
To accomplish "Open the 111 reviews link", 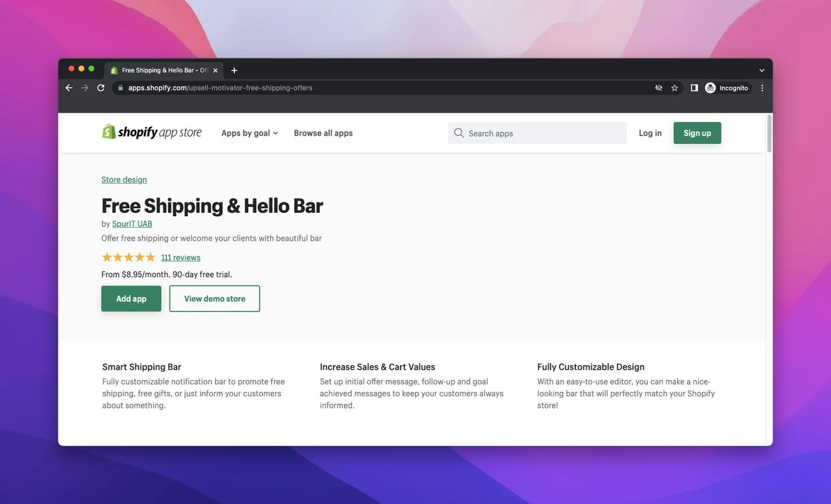I will point(181,258).
